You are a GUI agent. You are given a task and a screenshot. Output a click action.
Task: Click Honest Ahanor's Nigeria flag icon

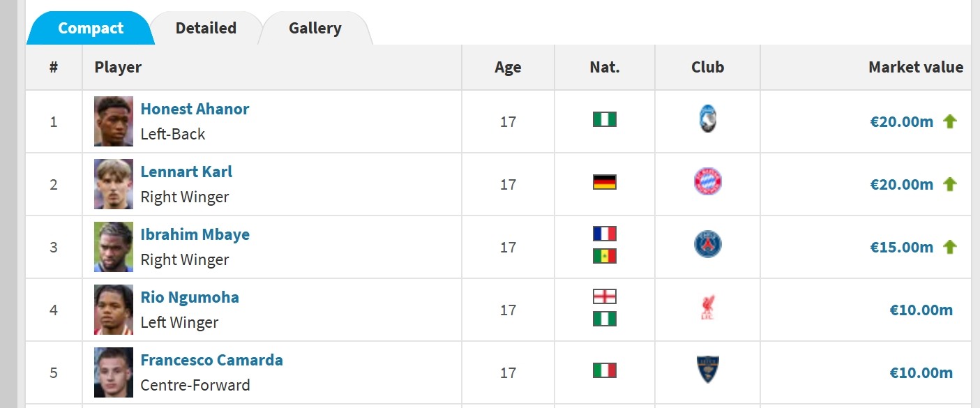point(604,119)
